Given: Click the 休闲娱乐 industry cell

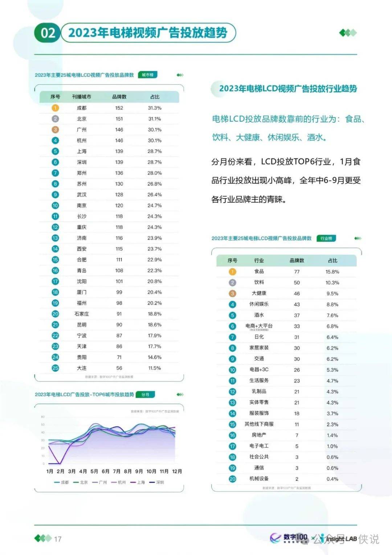Looking at the screenshot, I should click(259, 304).
